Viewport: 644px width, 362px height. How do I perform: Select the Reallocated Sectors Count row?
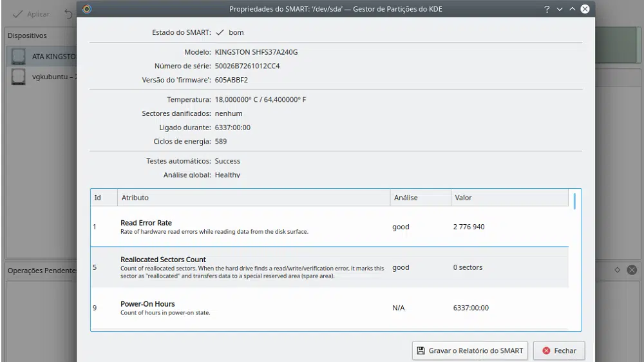tap(330, 267)
